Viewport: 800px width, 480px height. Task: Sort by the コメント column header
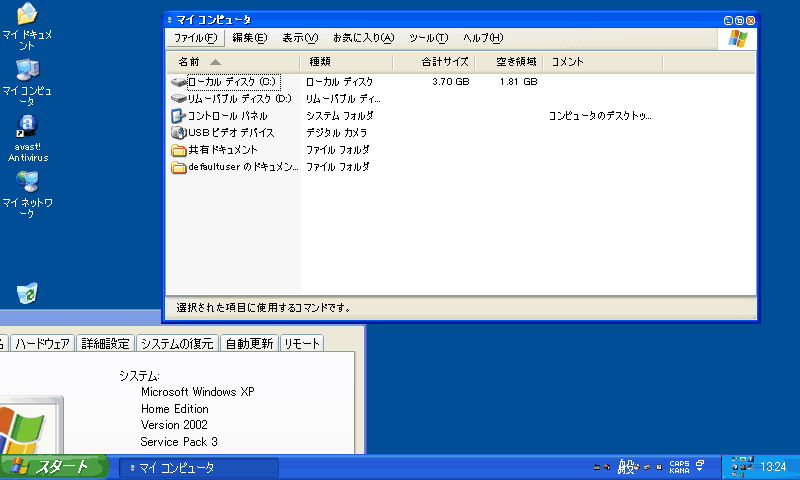pyautogui.click(x=603, y=62)
